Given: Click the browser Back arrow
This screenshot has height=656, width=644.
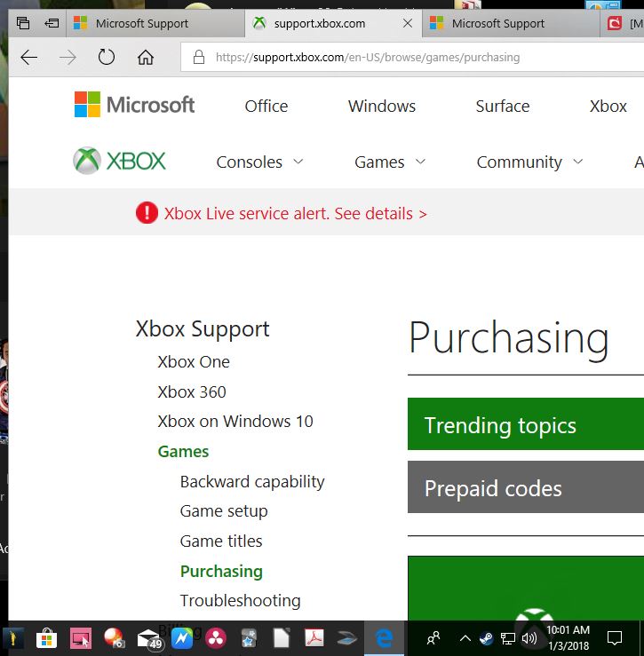Looking at the screenshot, I should click(29, 58).
